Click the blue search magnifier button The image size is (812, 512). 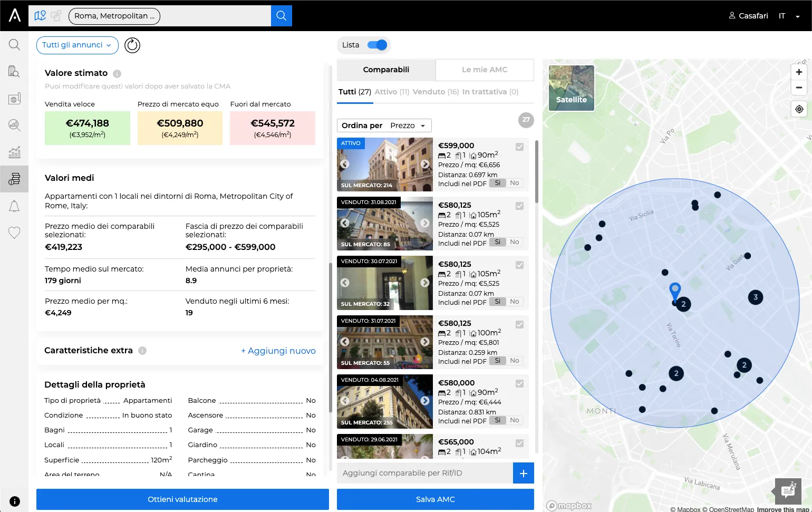tap(282, 16)
